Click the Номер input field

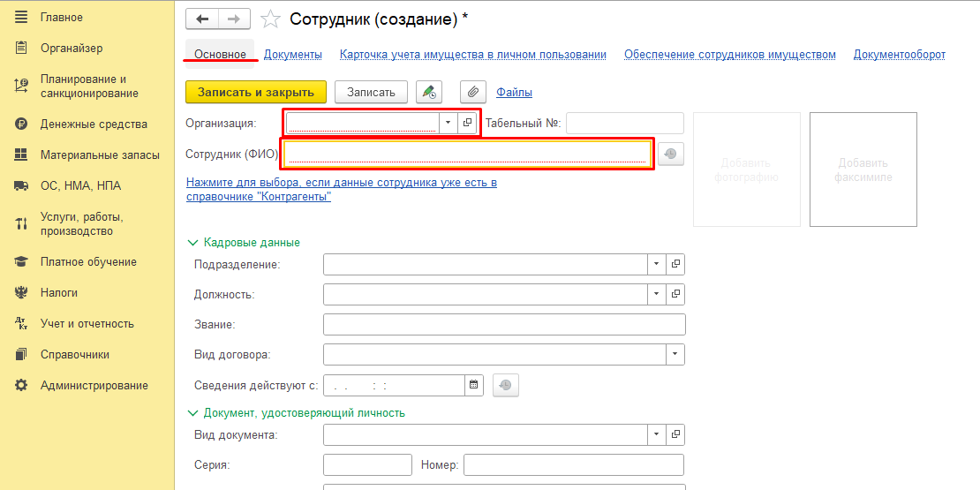point(574,465)
